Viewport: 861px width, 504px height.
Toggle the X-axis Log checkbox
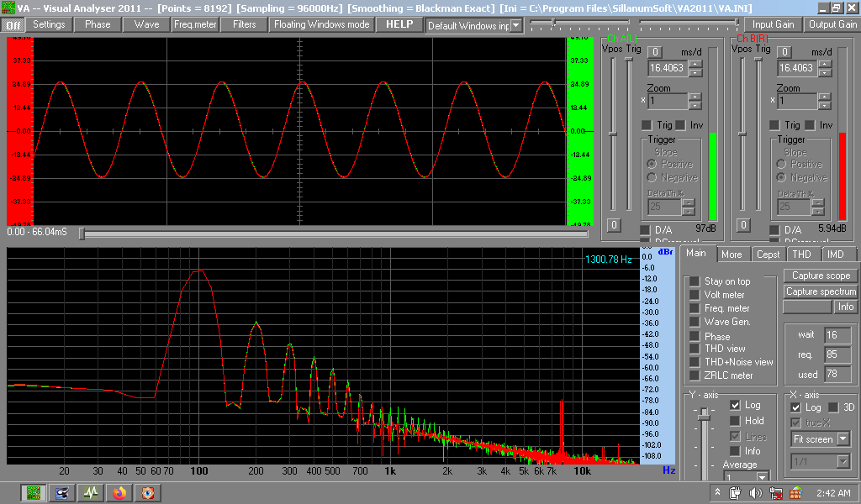coord(795,407)
